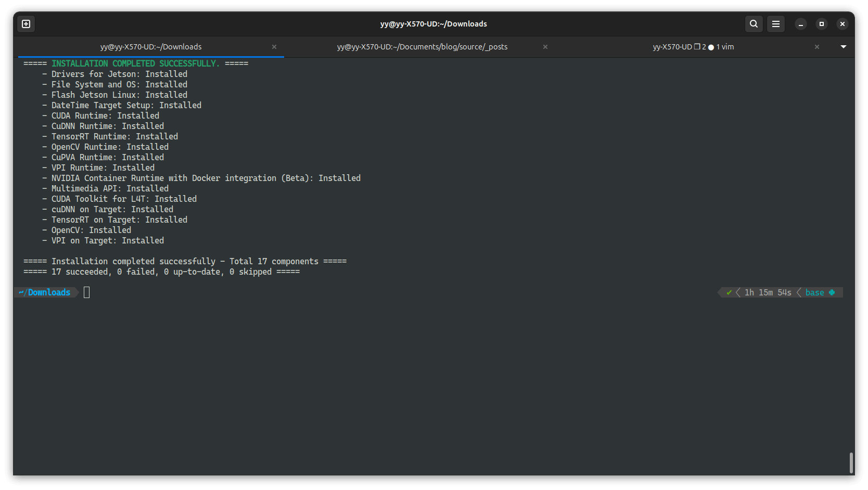Click the Drivers for Jetson line
The width and height of the screenshot is (868, 490).
tap(114, 74)
